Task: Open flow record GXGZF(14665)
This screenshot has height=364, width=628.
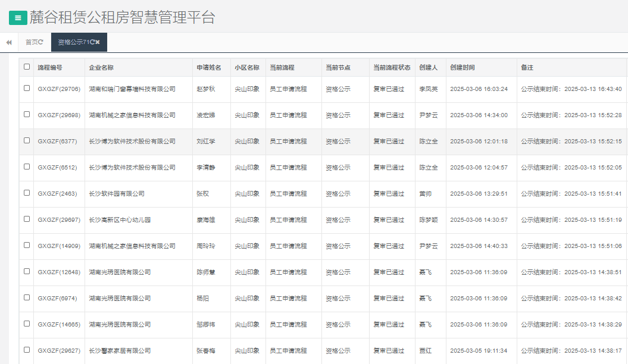Action: coord(58,324)
